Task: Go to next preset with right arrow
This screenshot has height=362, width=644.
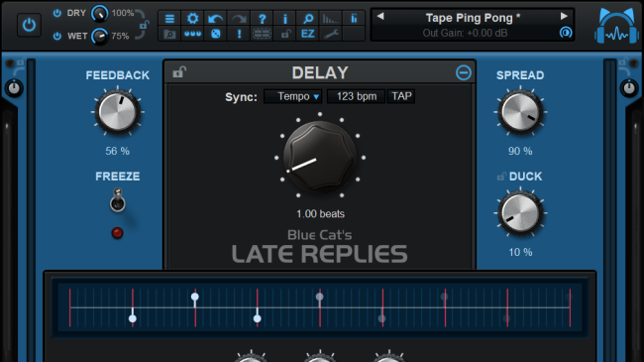Action: [x=564, y=16]
